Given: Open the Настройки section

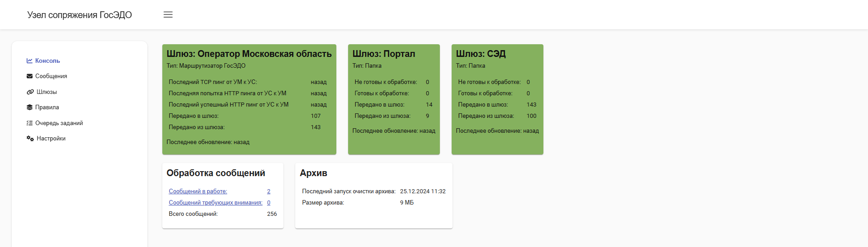Looking at the screenshot, I should point(51,138).
